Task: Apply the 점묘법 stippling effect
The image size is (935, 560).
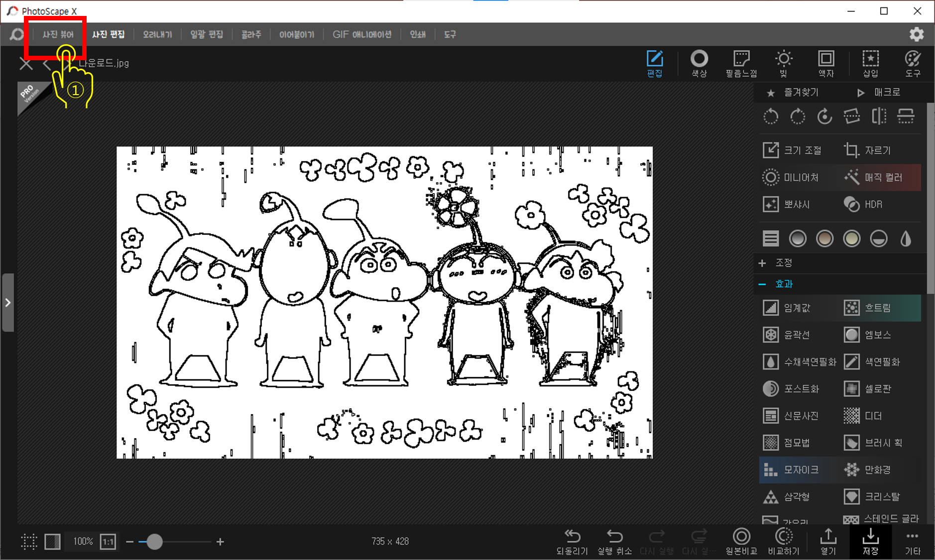Action: [787, 442]
